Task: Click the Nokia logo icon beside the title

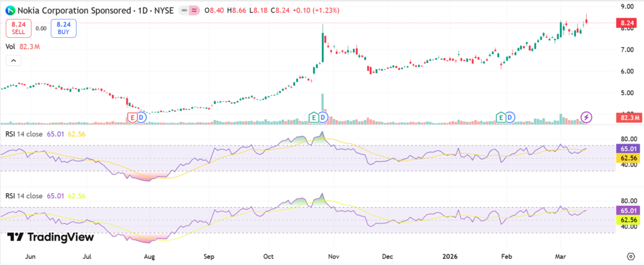Action: coord(9,10)
